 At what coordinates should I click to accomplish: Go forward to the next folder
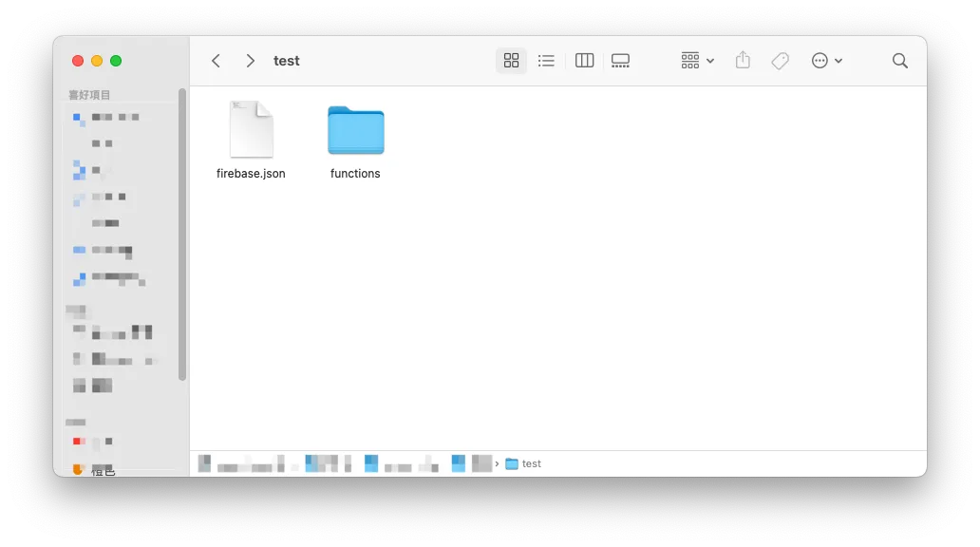[250, 61]
